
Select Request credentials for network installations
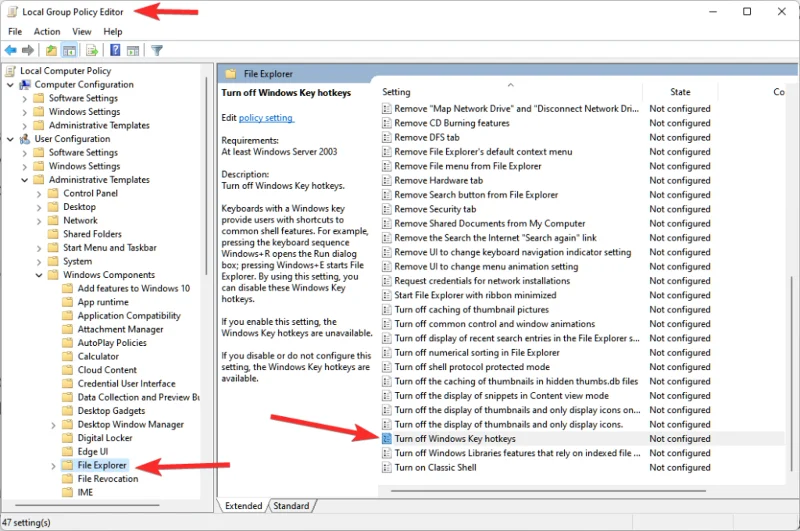pos(482,281)
